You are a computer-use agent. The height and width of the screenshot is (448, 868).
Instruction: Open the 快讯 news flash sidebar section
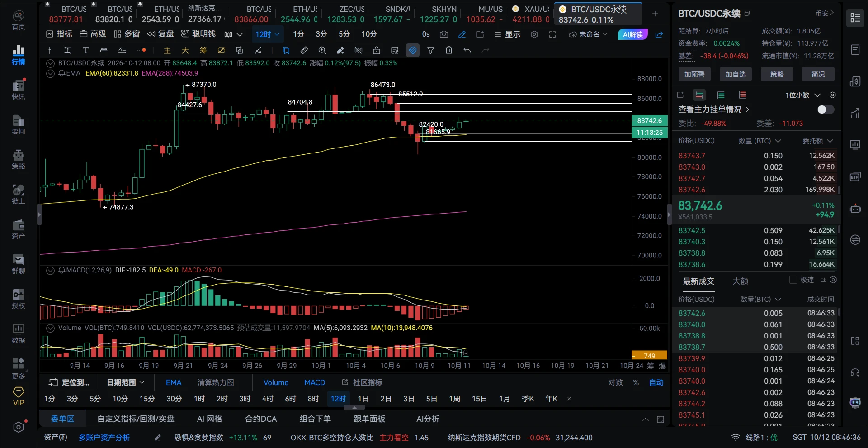click(19, 90)
